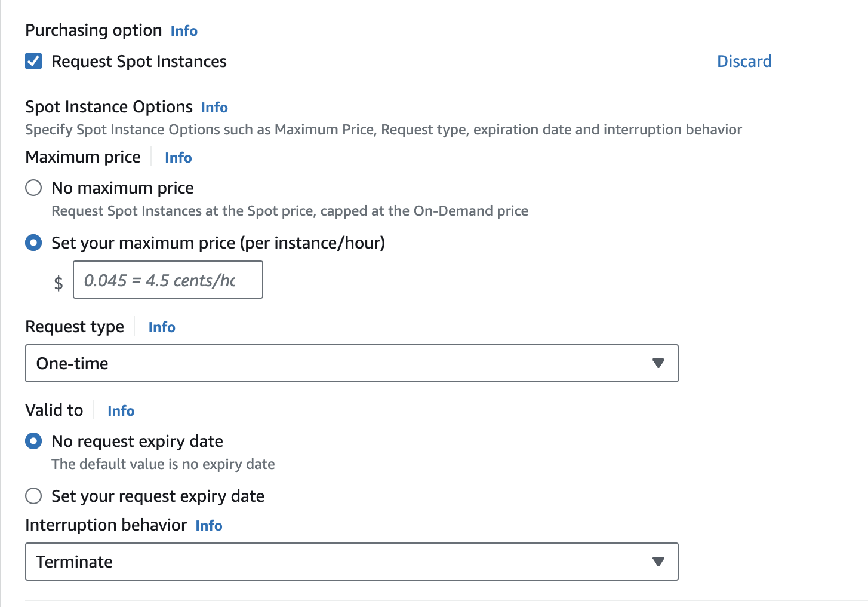868x607 pixels.
Task: Pick Set your request expiry date
Action: (x=33, y=496)
